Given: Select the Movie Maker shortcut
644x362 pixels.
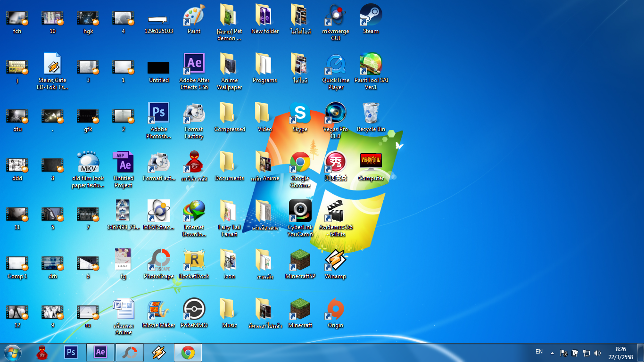Looking at the screenshot, I should coord(158,313).
